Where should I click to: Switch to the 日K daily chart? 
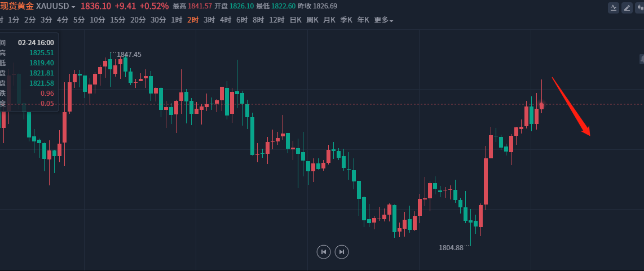click(295, 20)
